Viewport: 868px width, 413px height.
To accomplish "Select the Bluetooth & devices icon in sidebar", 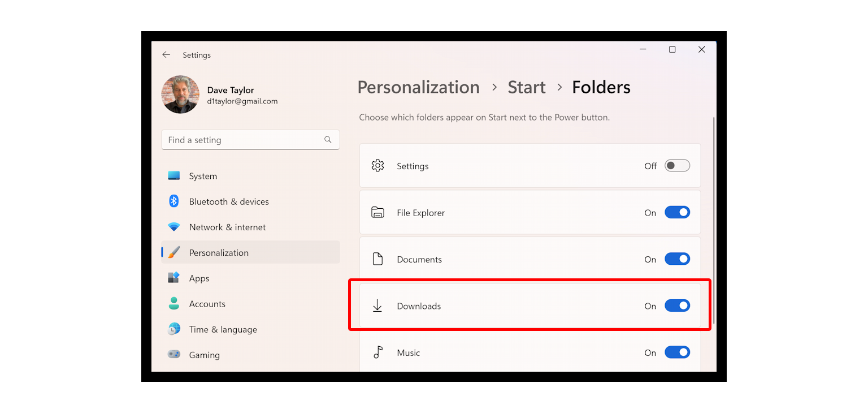I will point(173,201).
